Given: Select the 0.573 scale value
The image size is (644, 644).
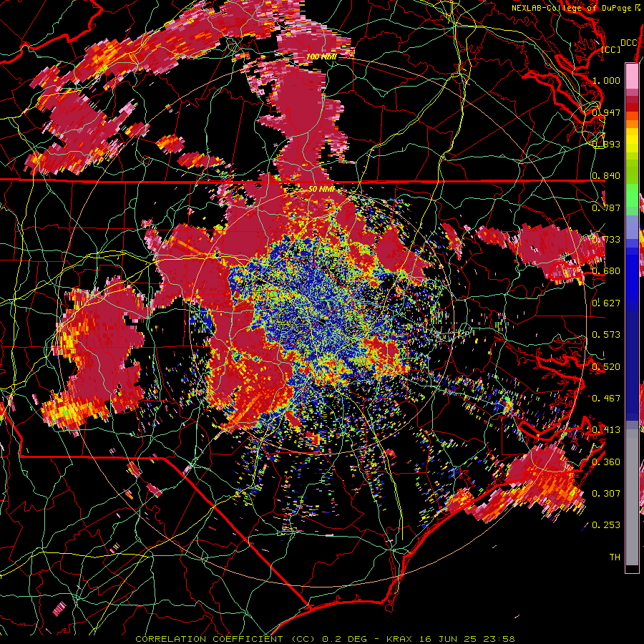Looking at the screenshot, I should (606, 335).
